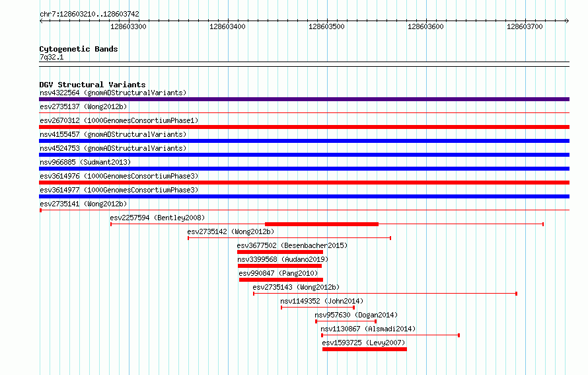Image resolution: width=588 pixels, height=375 pixels.
Task: Open nsv1130867 (Alsmadi2014) label
Action: (x=368, y=329)
